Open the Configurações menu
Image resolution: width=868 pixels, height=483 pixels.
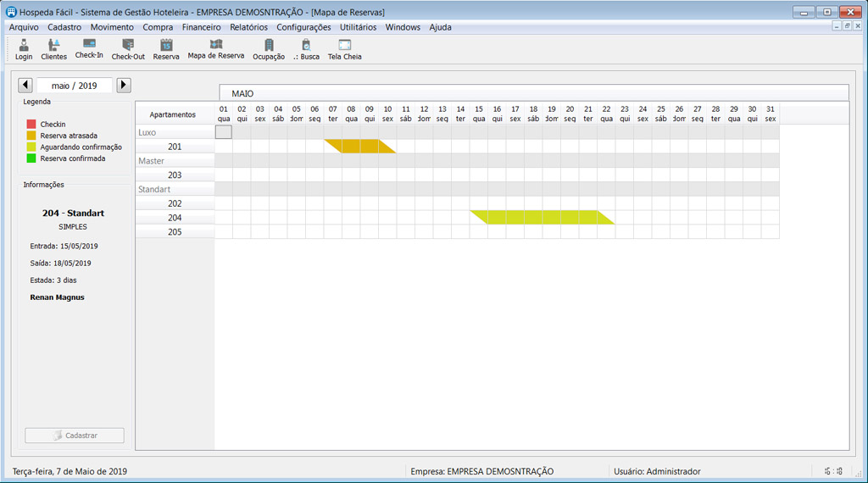pyautogui.click(x=303, y=27)
